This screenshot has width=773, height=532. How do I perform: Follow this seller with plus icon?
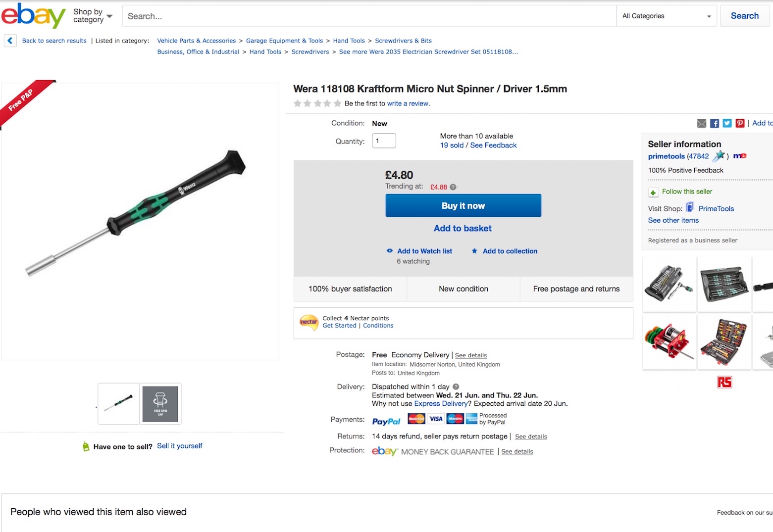pos(653,192)
